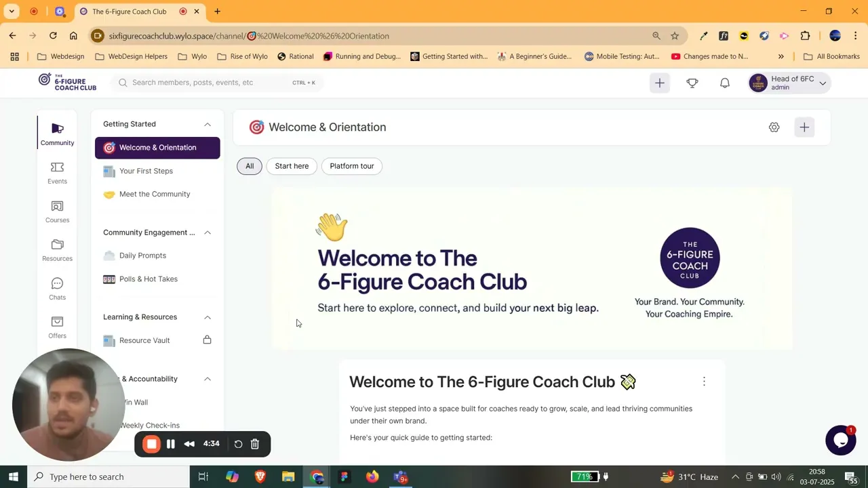
Task: Open Daily Prompts channel
Action: click(x=157, y=256)
